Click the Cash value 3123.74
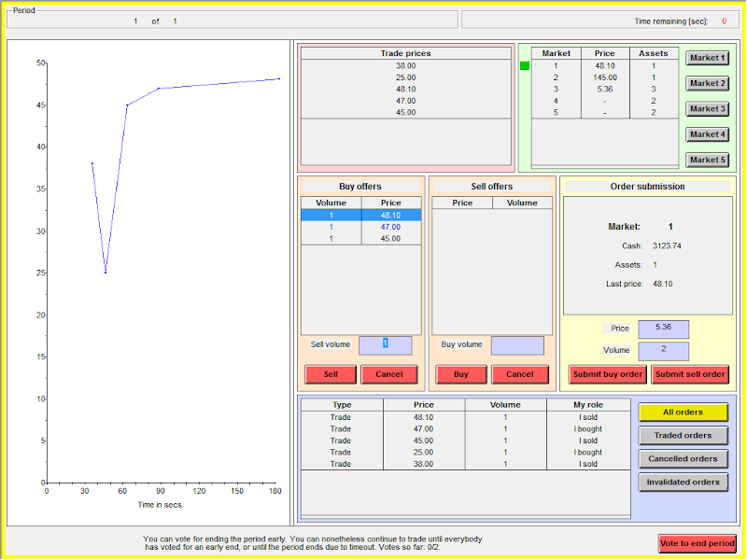This screenshot has width=747, height=560. point(667,246)
